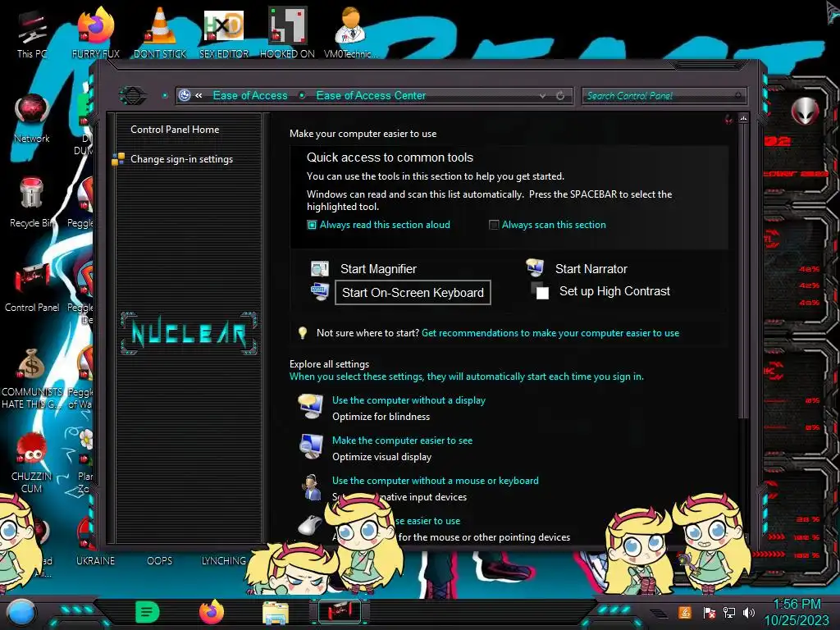Viewport: 840px width, 630px height.
Task: Click the High Contrast icon
Action: (x=540, y=290)
